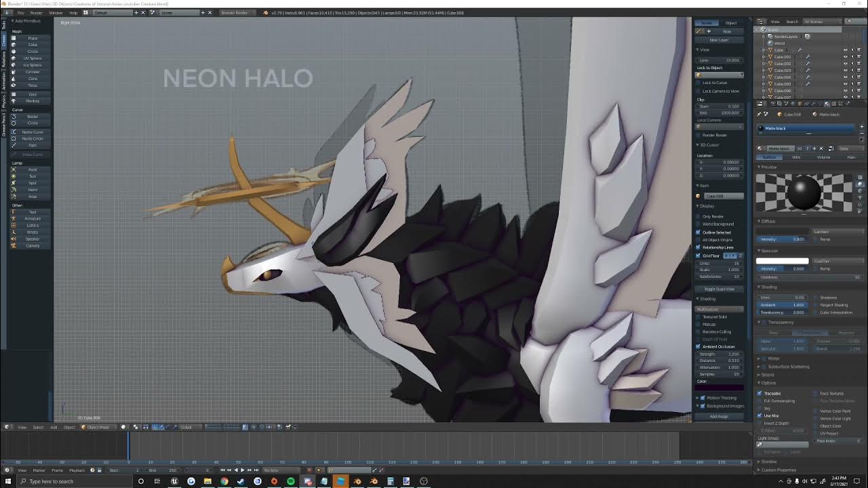The height and width of the screenshot is (488, 868).
Task: Add a Text object
Action: click(32, 212)
